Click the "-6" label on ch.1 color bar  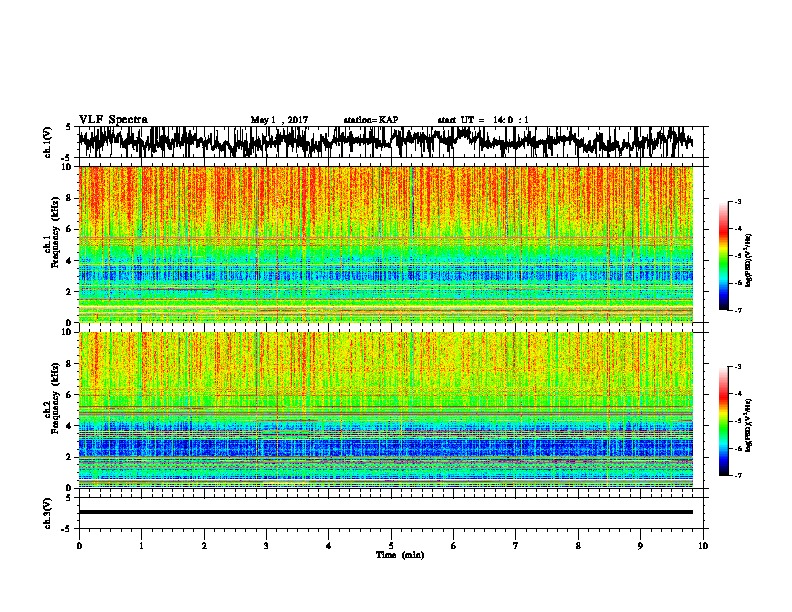click(738, 283)
